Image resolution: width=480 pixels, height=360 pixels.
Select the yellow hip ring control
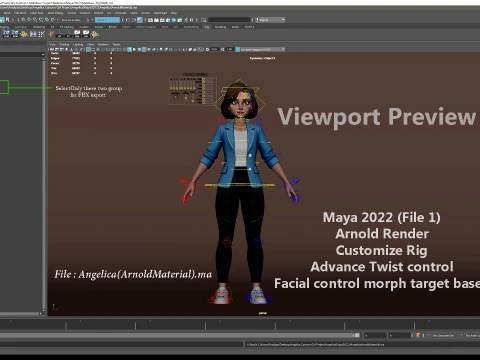239,185
